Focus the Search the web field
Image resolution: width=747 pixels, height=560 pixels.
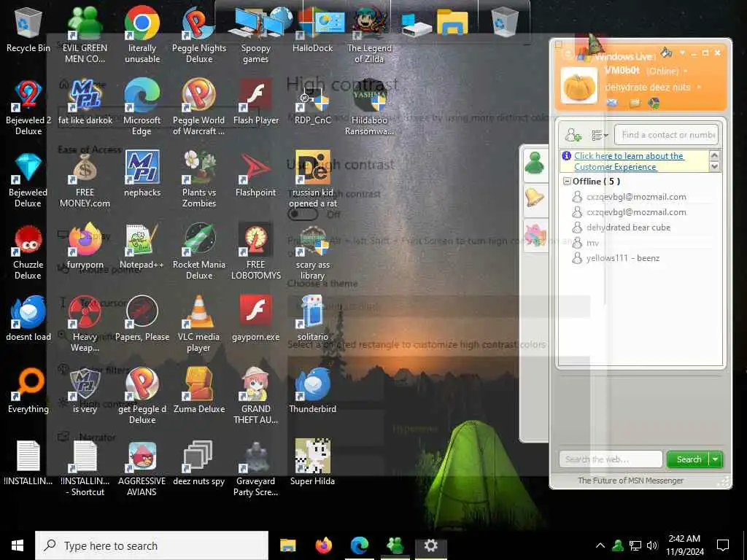click(x=611, y=459)
